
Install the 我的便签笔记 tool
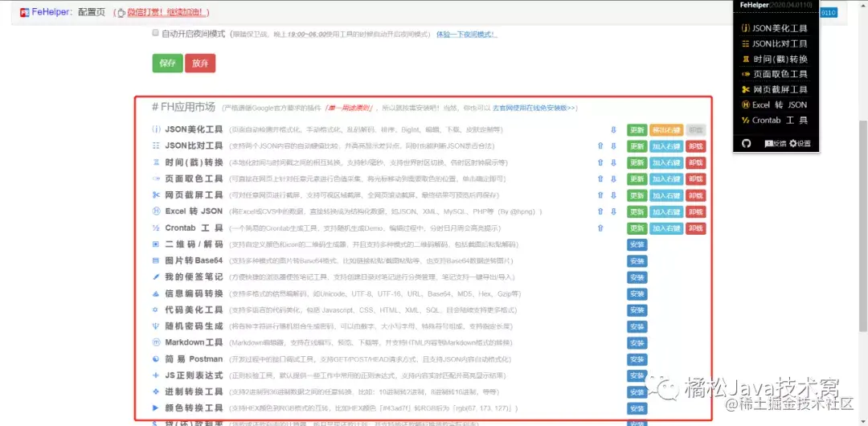[637, 277]
